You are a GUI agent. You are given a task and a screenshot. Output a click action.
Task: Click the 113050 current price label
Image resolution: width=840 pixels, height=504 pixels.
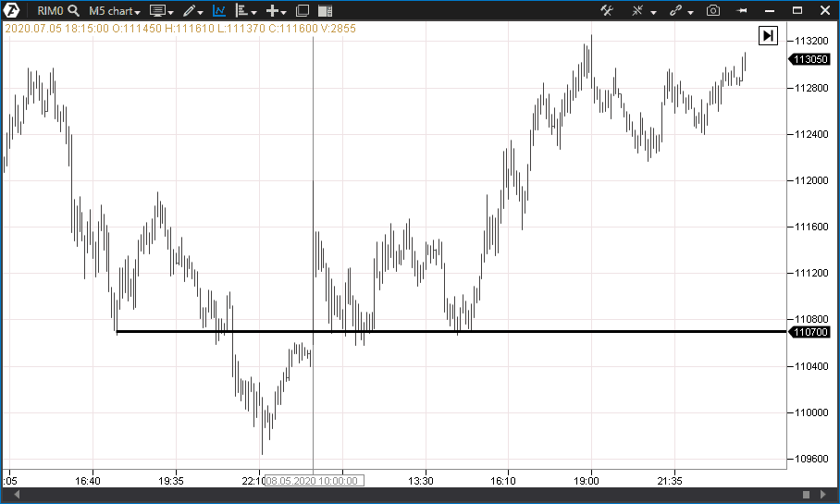click(x=809, y=59)
